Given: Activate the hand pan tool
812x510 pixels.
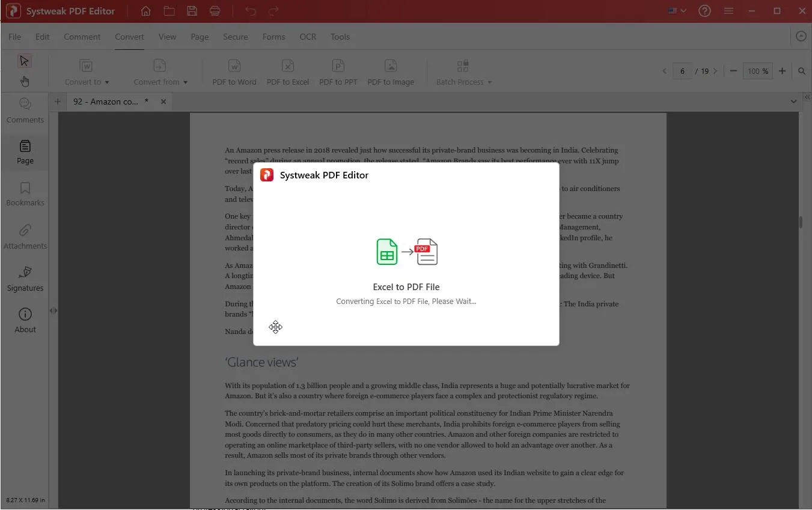Looking at the screenshot, I should tap(24, 81).
